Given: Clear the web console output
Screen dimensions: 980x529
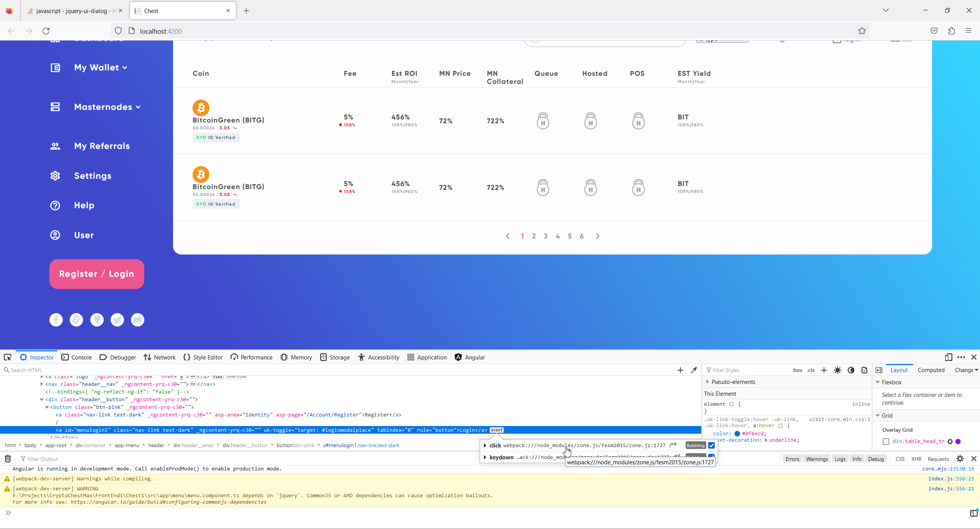Looking at the screenshot, I should (x=8, y=459).
